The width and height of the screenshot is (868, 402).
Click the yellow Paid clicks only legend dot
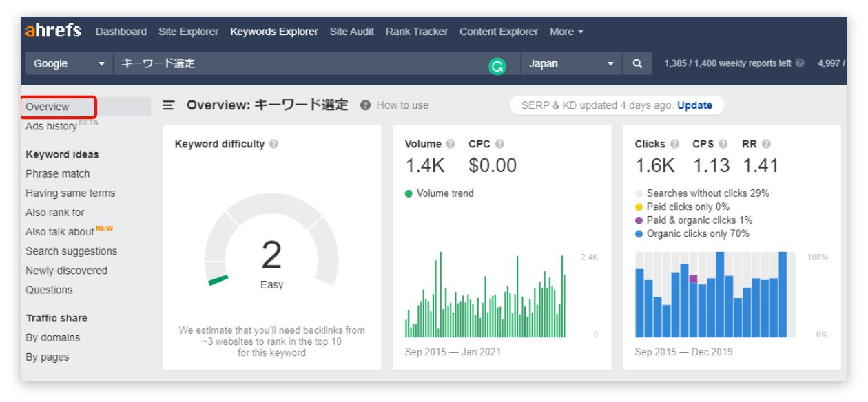[639, 207]
